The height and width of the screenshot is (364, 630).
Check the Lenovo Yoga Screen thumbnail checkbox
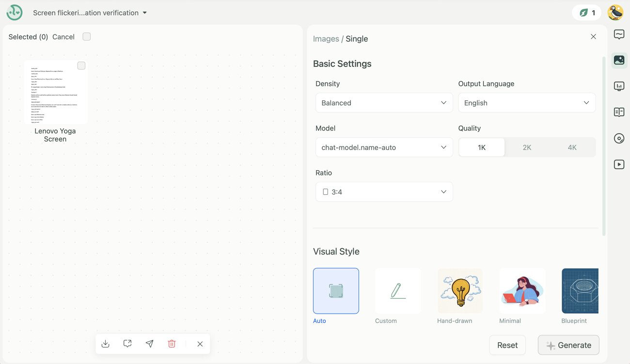(x=81, y=66)
